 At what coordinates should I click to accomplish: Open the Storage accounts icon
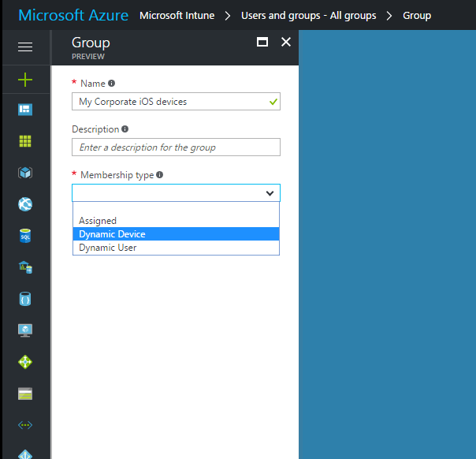25,394
